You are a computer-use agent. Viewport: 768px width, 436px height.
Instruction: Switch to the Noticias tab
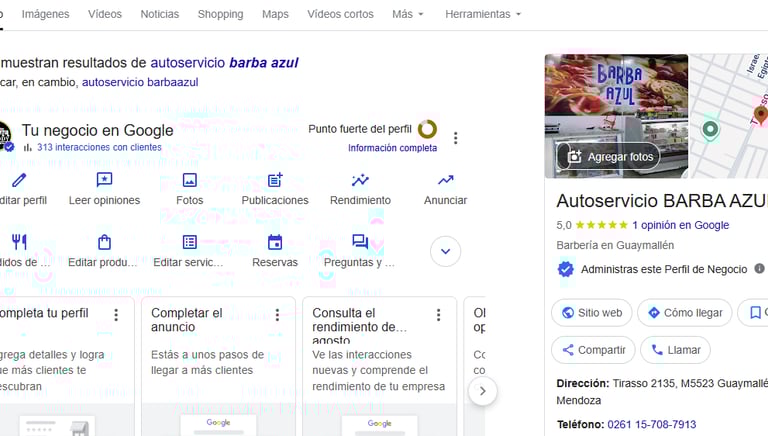point(160,14)
